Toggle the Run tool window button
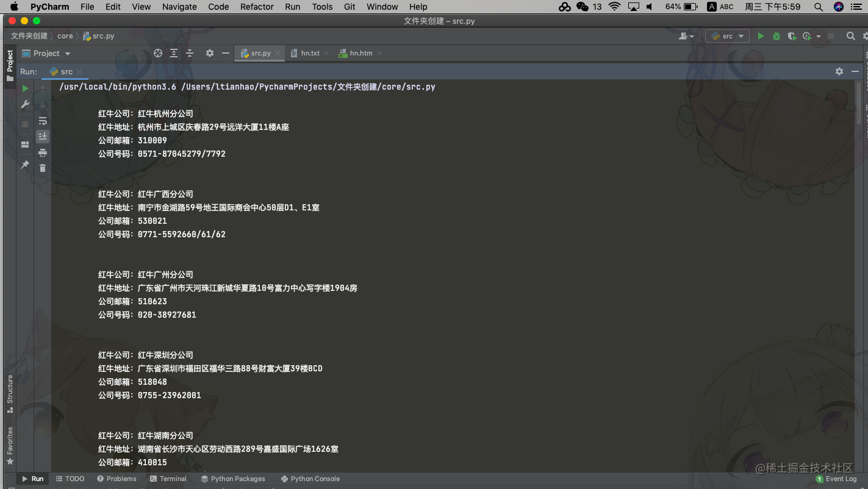 (33, 479)
